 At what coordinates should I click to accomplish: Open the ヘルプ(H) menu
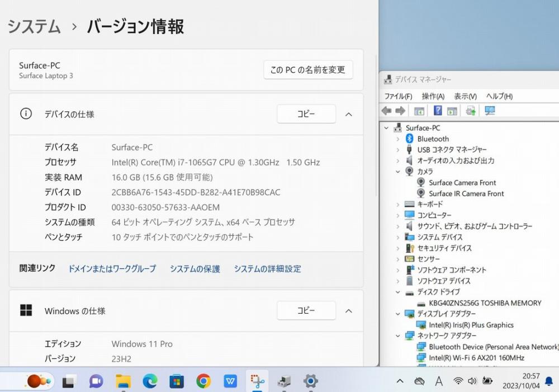click(x=499, y=96)
